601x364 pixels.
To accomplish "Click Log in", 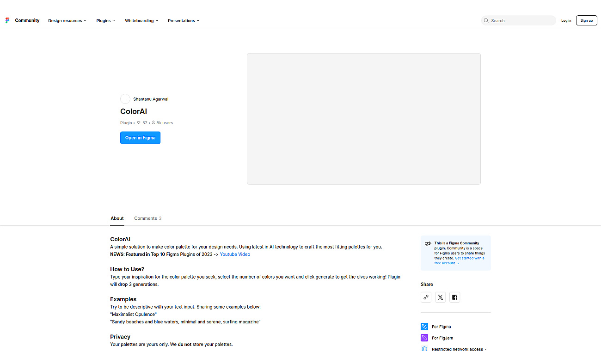I will pos(566,20).
